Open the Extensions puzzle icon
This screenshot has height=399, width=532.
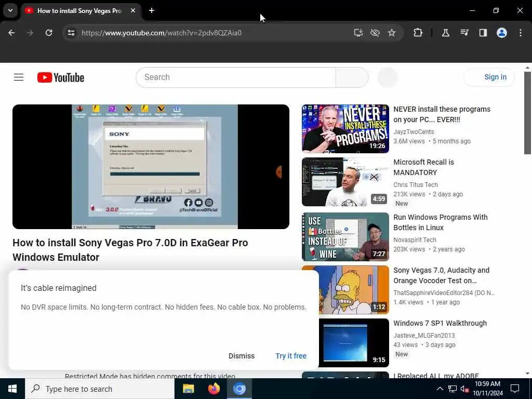click(418, 33)
